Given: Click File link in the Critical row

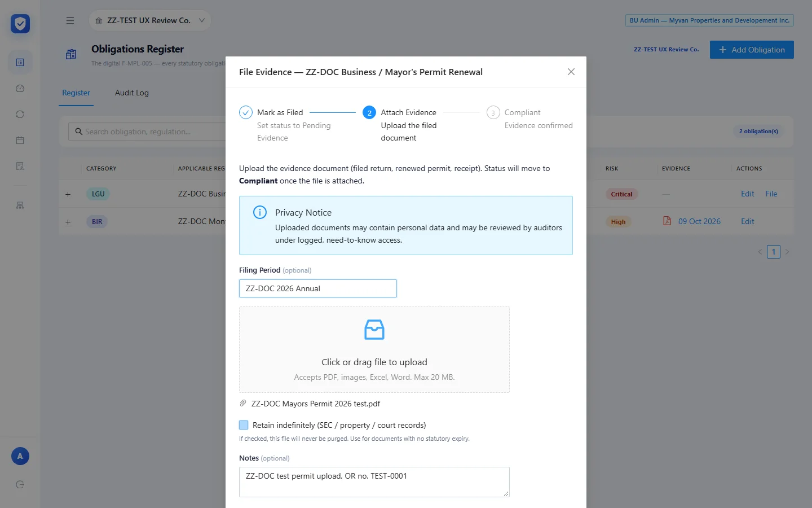Looking at the screenshot, I should point(771,194).
